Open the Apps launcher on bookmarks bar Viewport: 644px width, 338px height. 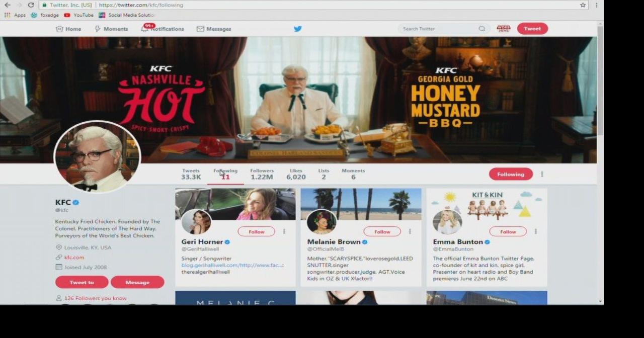7,15
